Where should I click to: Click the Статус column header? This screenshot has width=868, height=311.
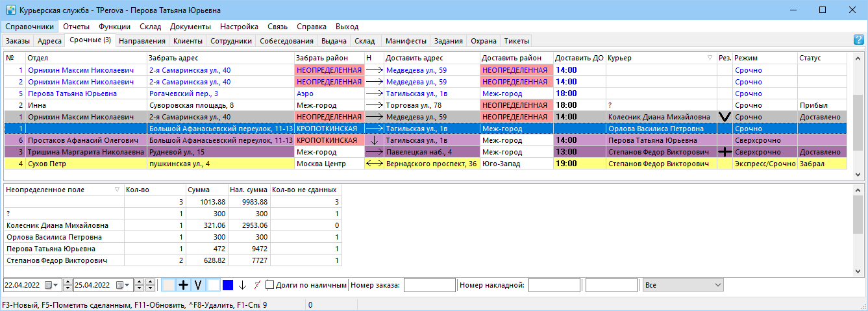(822, 58)
